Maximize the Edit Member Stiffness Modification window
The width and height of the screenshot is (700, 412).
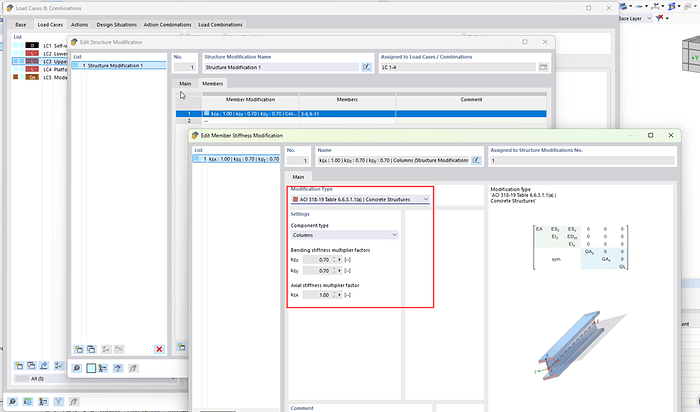click(650, 134)
